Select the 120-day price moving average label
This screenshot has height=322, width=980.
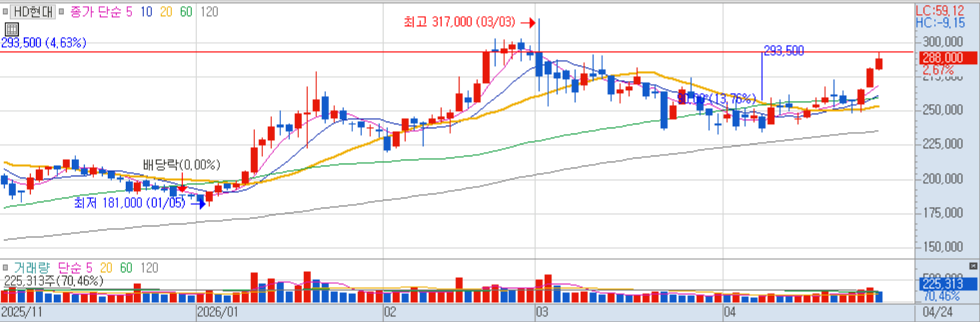209,11
